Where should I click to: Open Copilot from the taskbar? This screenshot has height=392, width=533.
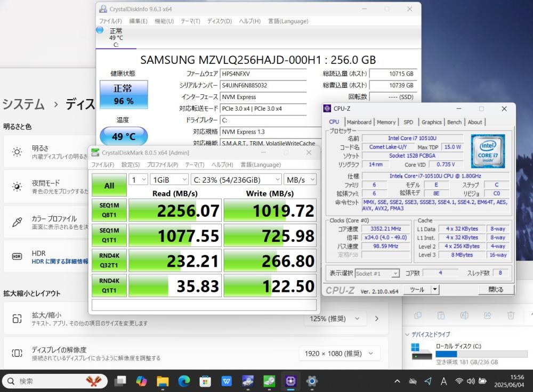(x=141, y=381)
